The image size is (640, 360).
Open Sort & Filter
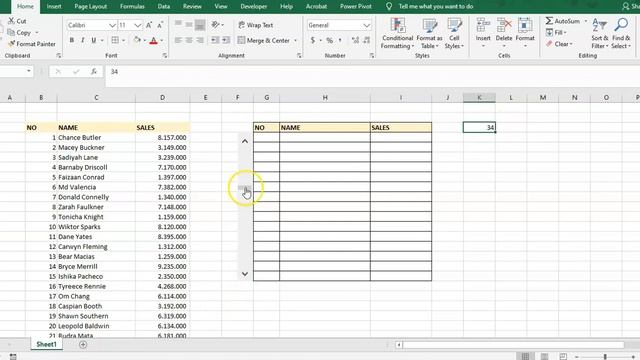pos(599,33)
